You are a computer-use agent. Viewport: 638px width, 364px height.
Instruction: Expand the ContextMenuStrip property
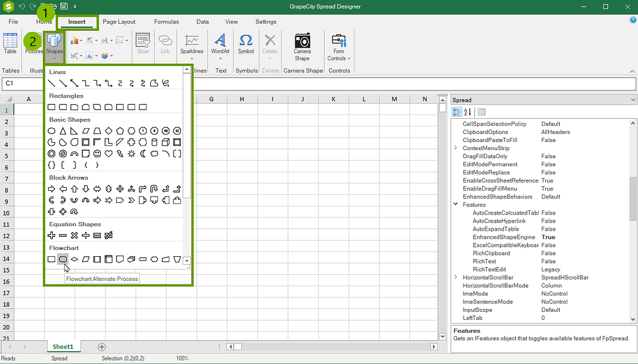coord(456,148)
